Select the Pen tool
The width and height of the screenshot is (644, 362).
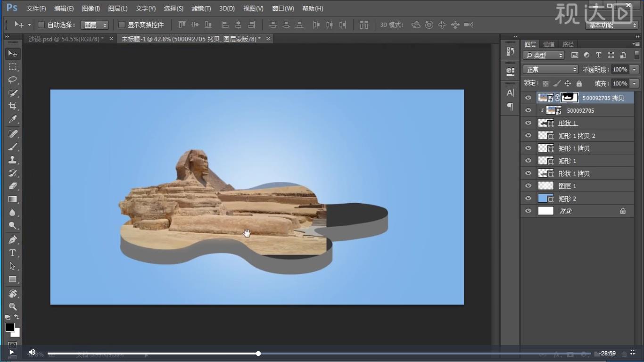(13, 239)
